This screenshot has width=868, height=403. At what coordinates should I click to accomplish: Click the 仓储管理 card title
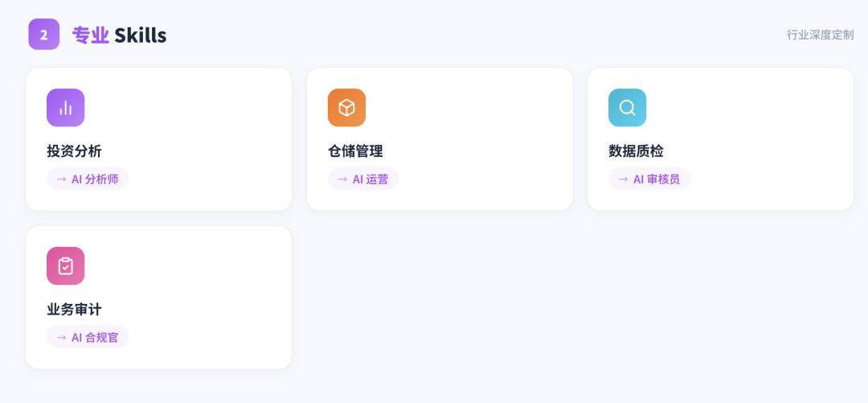tap(355, 151)
